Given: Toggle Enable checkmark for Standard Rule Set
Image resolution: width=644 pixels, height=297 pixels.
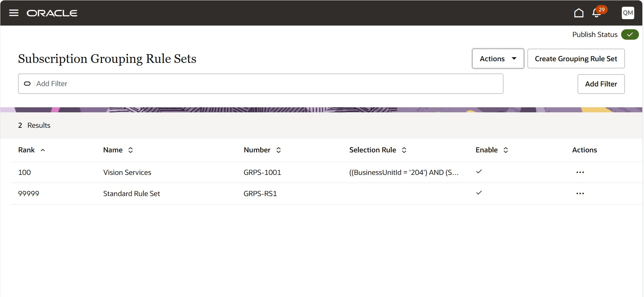Looking at the screenshot, I should pos(479,193).
